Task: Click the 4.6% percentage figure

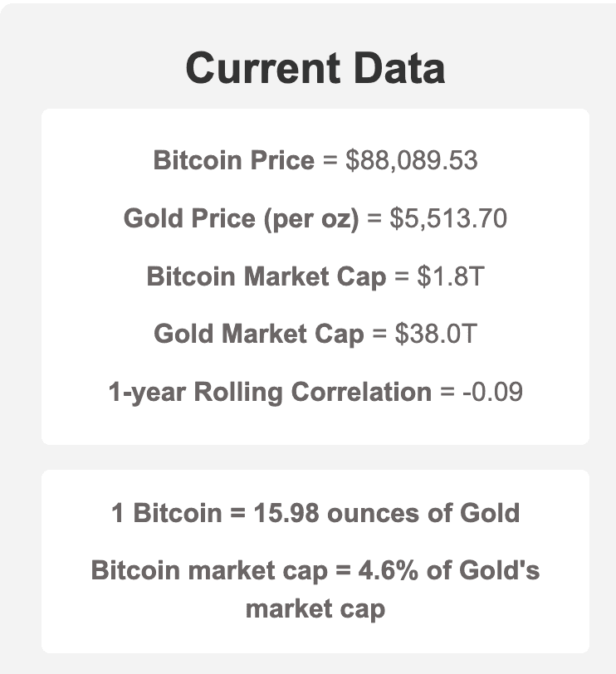Action: [x=384, y=571]
